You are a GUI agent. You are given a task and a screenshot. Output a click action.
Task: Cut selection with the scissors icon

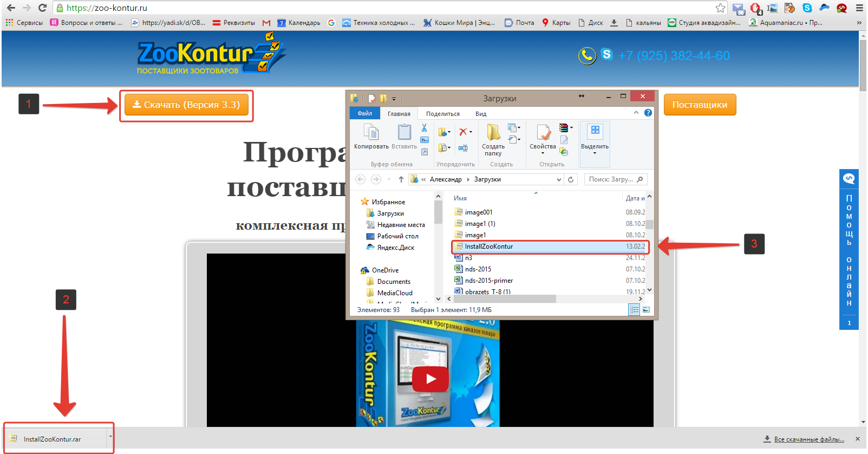point(424,128)
